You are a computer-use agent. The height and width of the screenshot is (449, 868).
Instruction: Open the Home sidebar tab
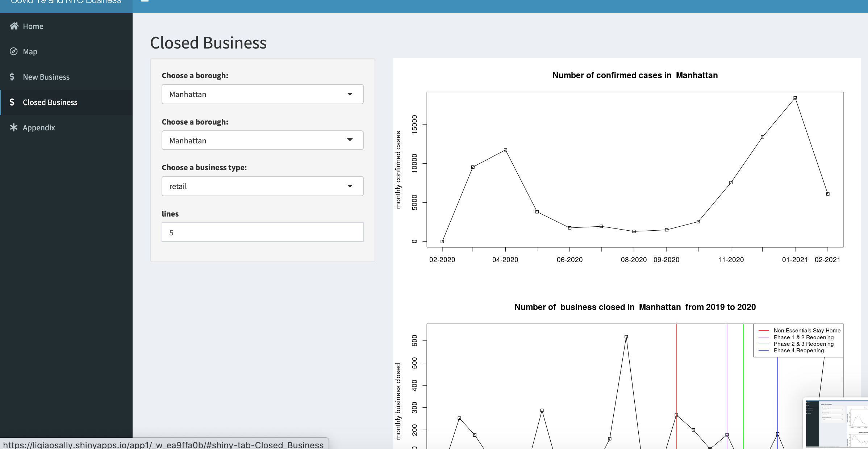(x=33, y=26)
